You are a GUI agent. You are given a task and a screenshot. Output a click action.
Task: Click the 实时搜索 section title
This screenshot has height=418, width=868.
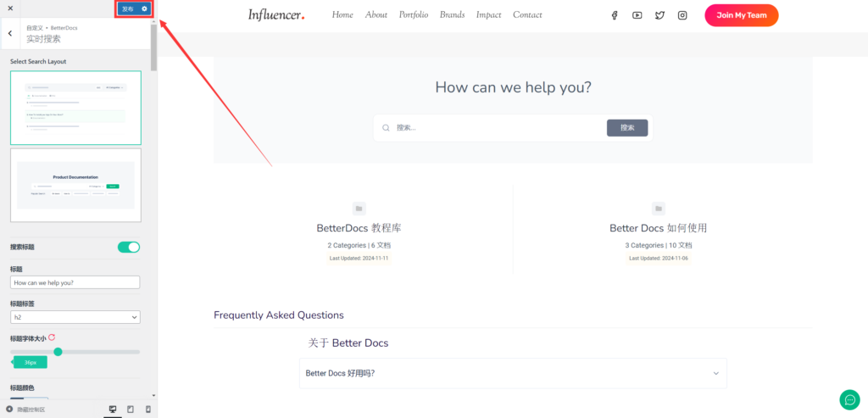click(x=44, y=39)
